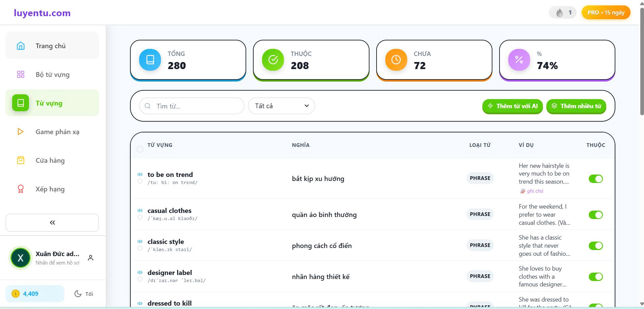Collapse the sidebar with double chevron
Viewport: 644px width, 309px height.
(52, 222)
